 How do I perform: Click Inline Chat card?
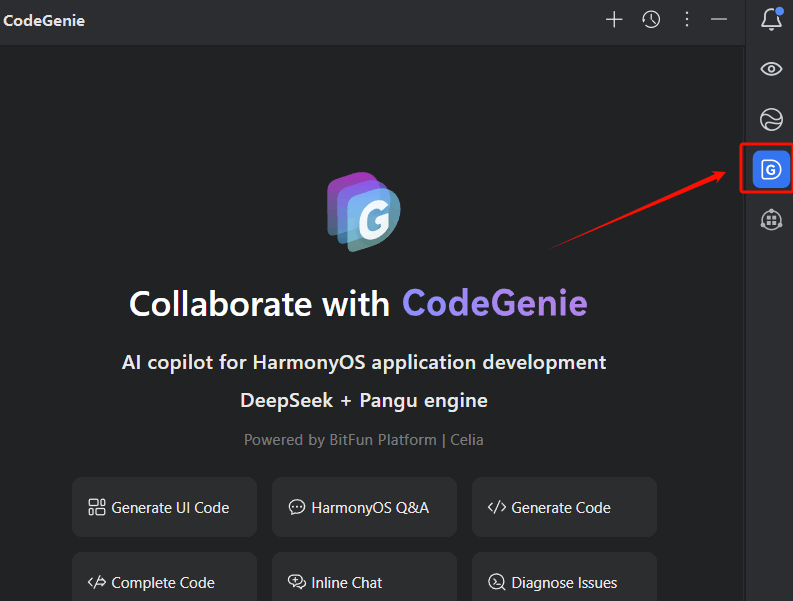(x=364, y=577)
